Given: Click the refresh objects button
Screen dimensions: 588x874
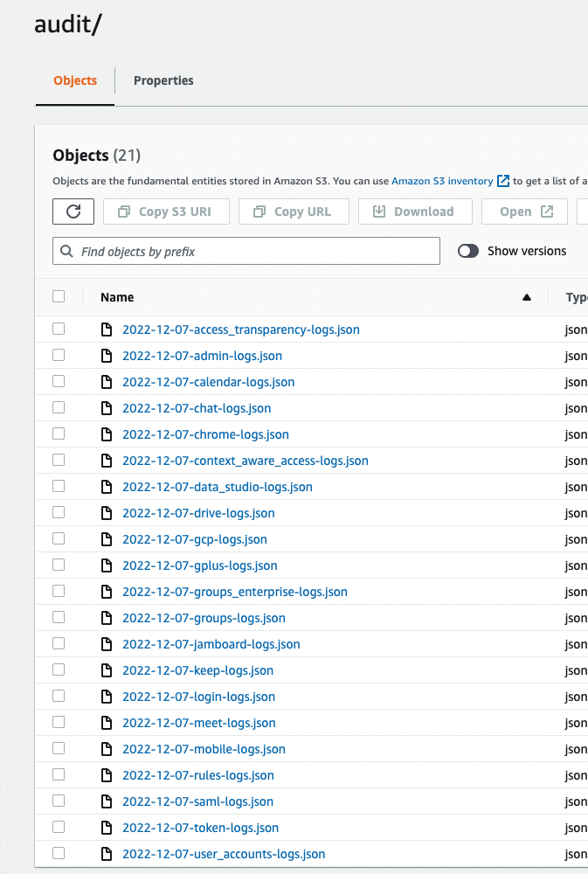Looking at the screenshot, I should click(73, 212).
